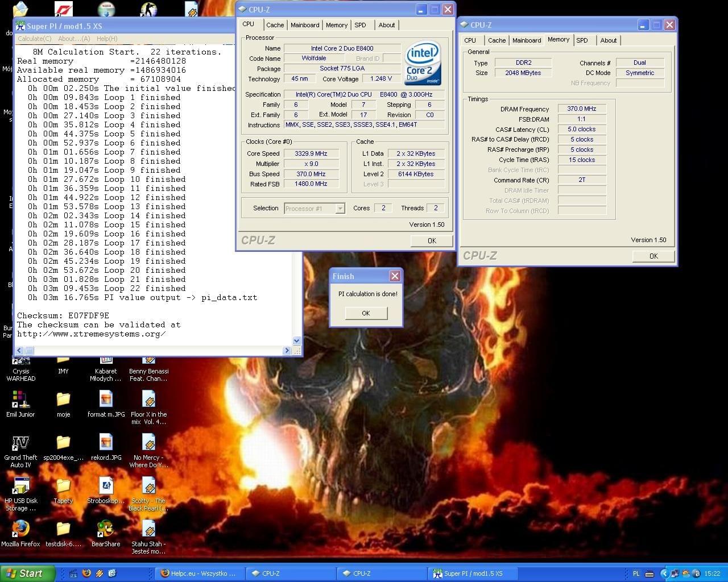This screenshot has width=728, height=582.
Task: Open the Floor X in the mix playlist file
Action: pyautogui.click(x=148, y=408)
